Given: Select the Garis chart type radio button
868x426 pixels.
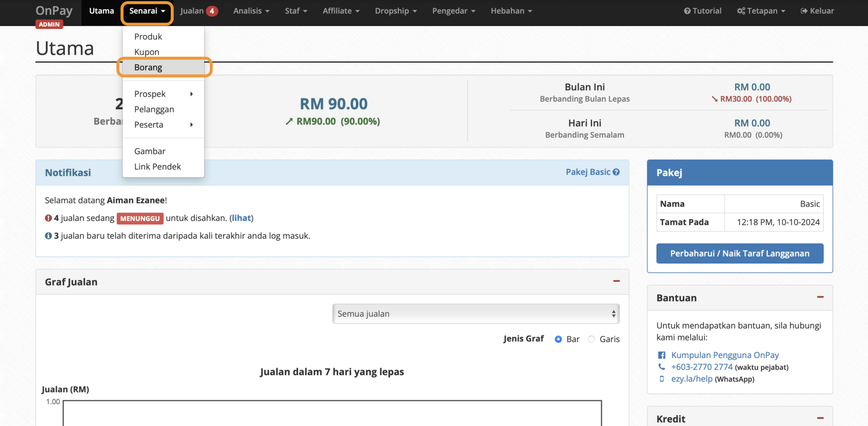Looking at the screenshot, I should pyautogui.click(x=592, y=339).
